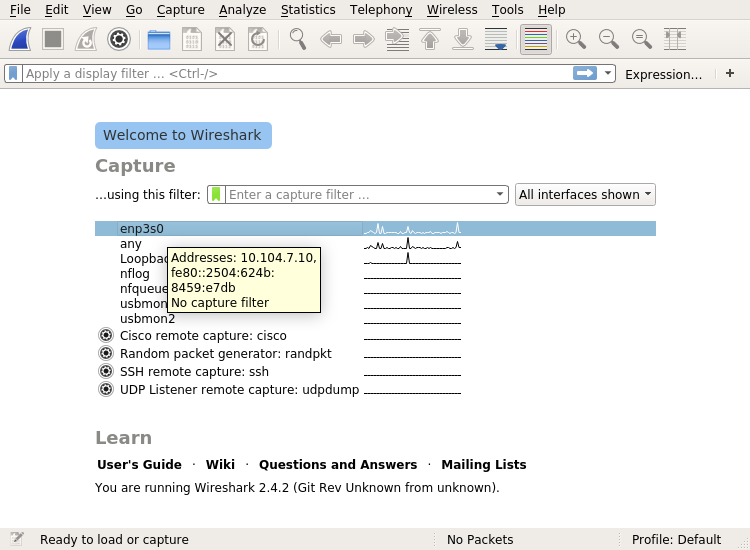This screenshot has width=750, height=550.
Task: Open Random packet generator settings gear
Action: [x=106, y=353]
